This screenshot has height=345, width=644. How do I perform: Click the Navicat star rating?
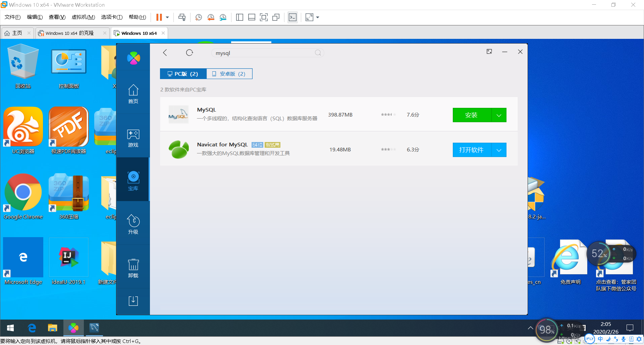pyautogui.click(x=388, y=149)
